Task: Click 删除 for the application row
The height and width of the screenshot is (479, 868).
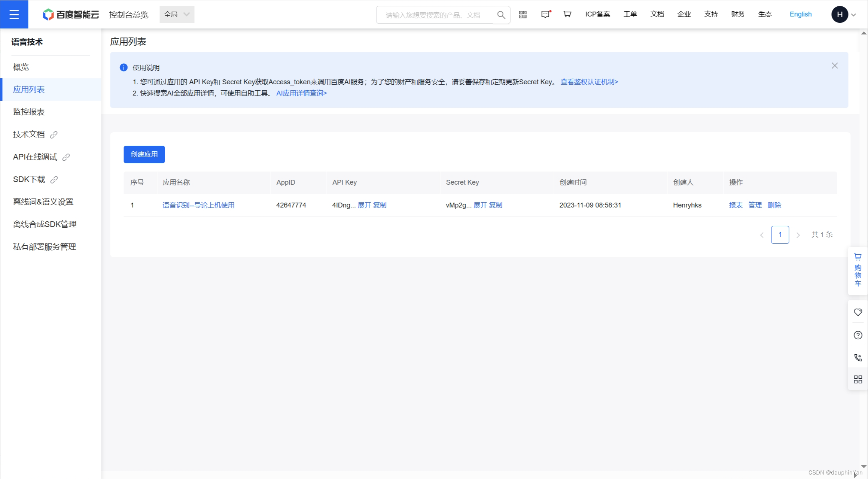Action: tap(774, 205)
